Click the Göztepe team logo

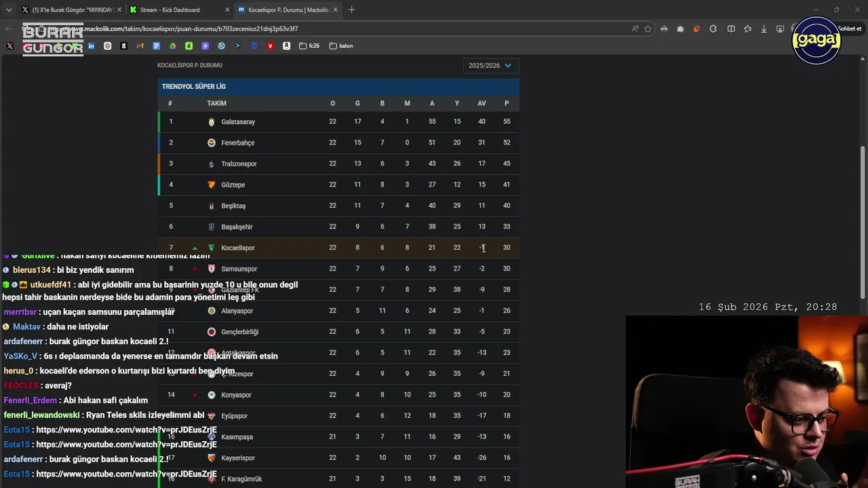tap(212, 185)
